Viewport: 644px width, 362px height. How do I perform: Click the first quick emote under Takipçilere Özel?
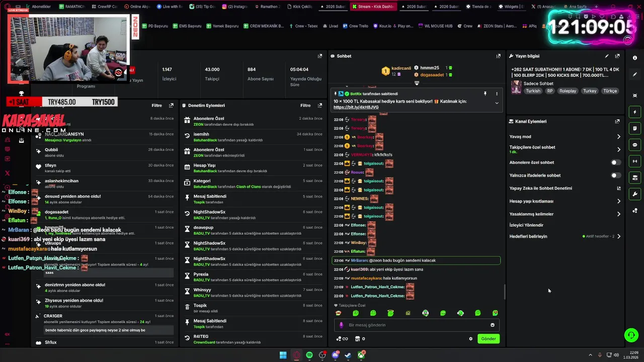338,313
